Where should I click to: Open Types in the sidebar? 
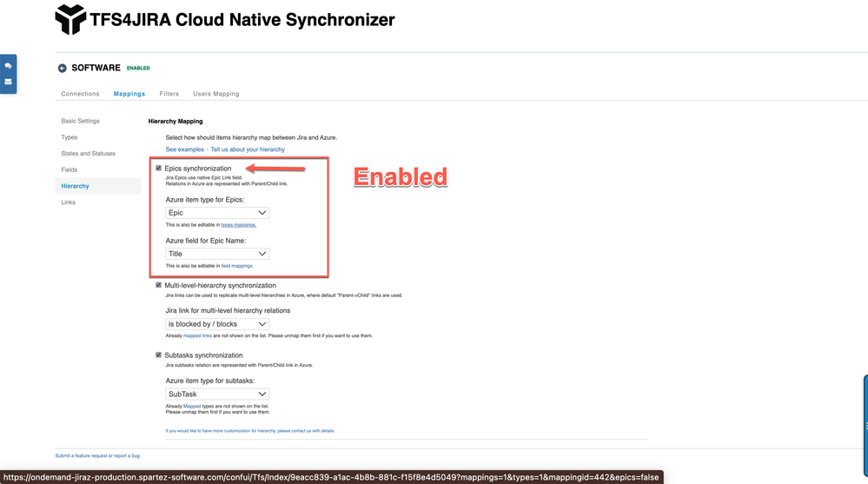(70, 136)
